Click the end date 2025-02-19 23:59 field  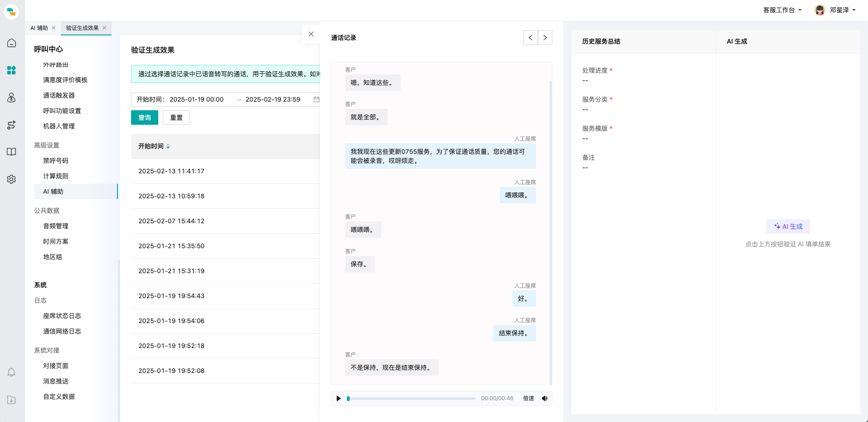pos(273,99)
